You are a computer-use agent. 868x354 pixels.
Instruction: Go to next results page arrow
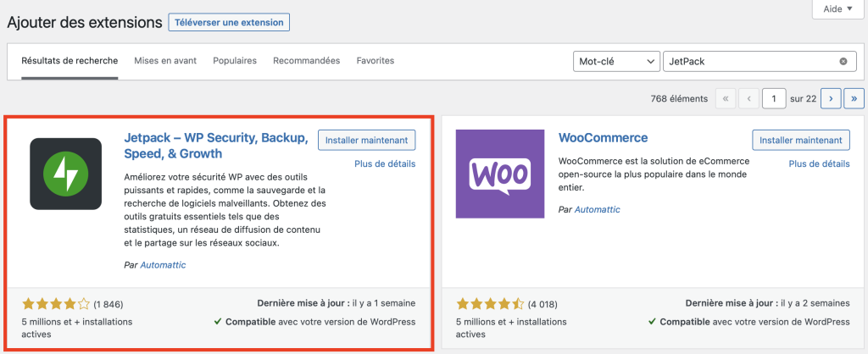coord(831,99)
